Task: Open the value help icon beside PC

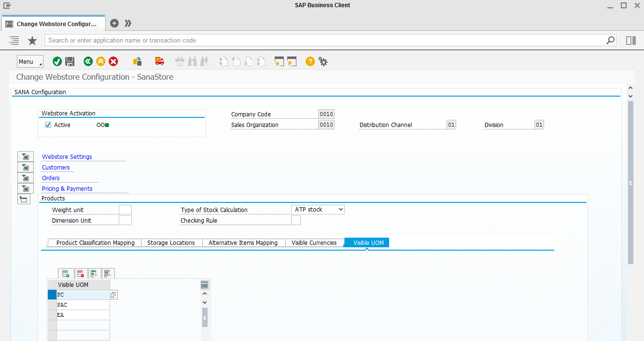Action: [x=113, y=295]
